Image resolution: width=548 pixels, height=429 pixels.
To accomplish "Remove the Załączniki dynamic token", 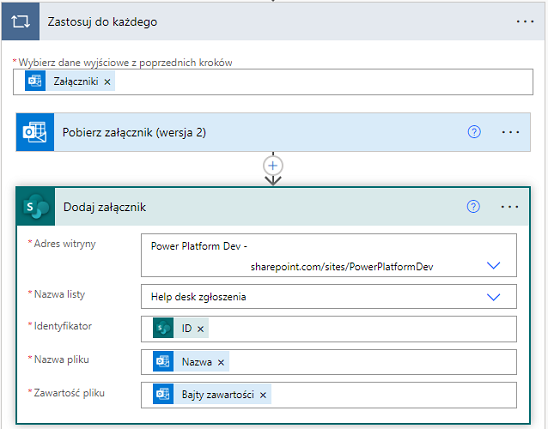I will point(107,82).
